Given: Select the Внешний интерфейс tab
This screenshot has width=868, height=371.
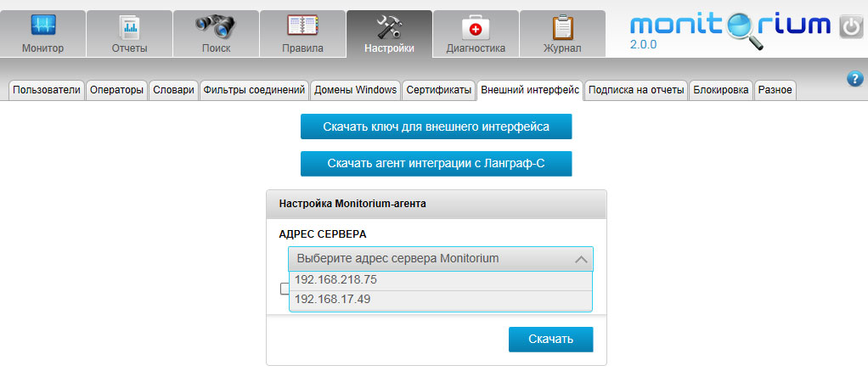Looking at the screenshot, I should point(530,90).
